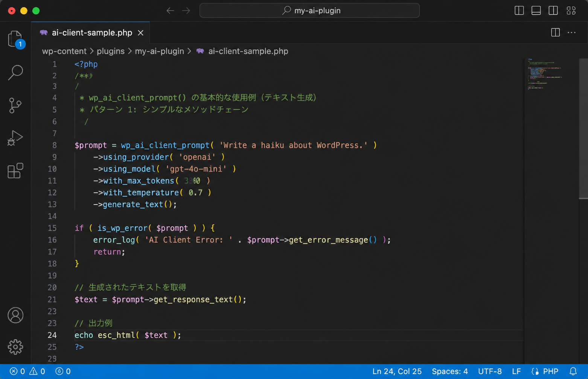Click the ports forwarded status indicator
Image resolution: width=588 pixels, height=379 pixels.
pos(63,371)
